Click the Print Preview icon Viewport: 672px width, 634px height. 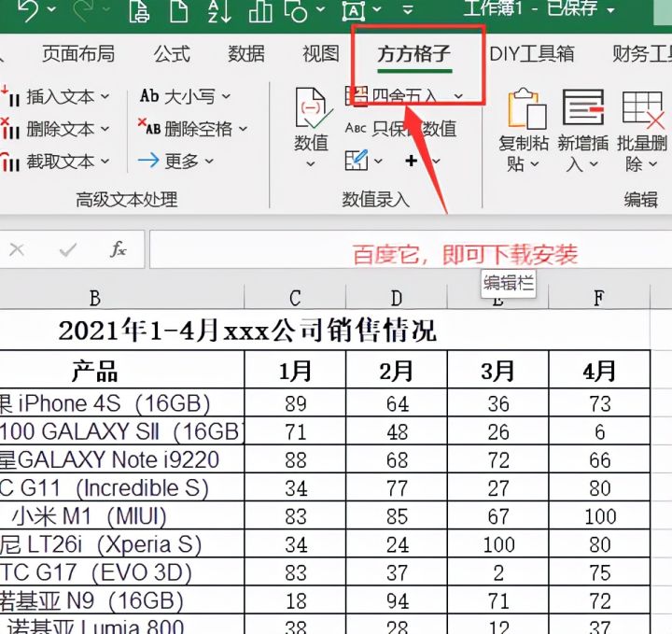pos(139,10)
